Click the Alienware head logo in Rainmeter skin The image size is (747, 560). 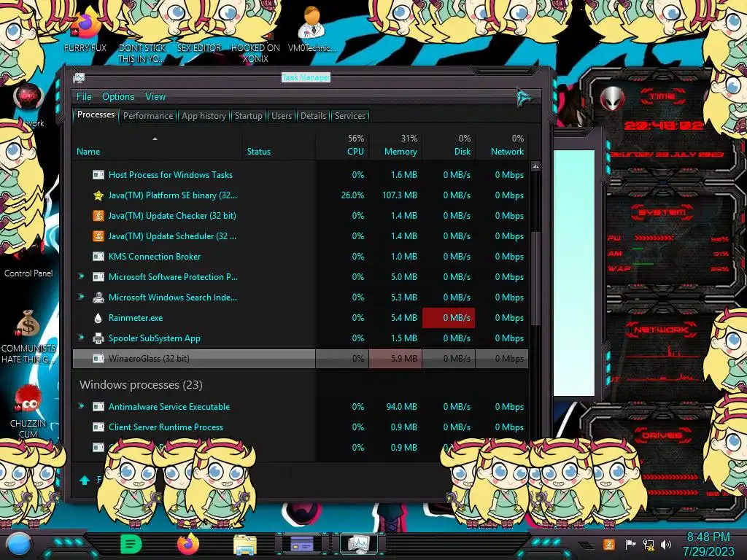point(612,99)
